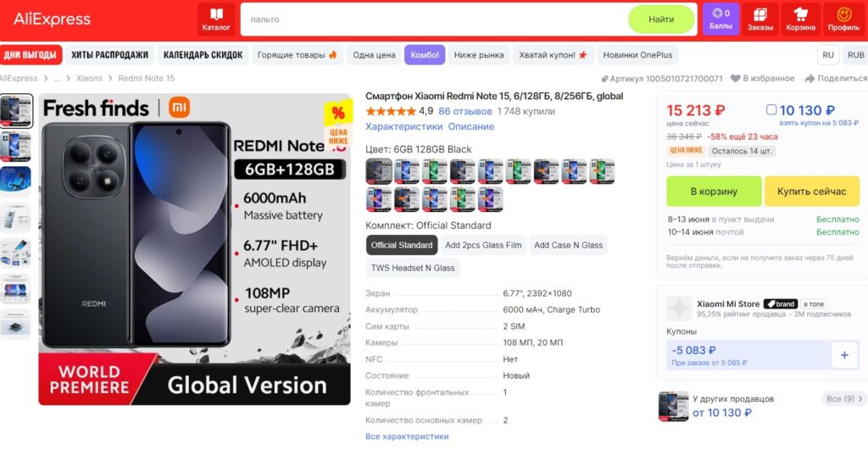This screenshot has width=868, height=455.
Task: Choose Official Standard bundle option
Action: click(x=402, y=245)
